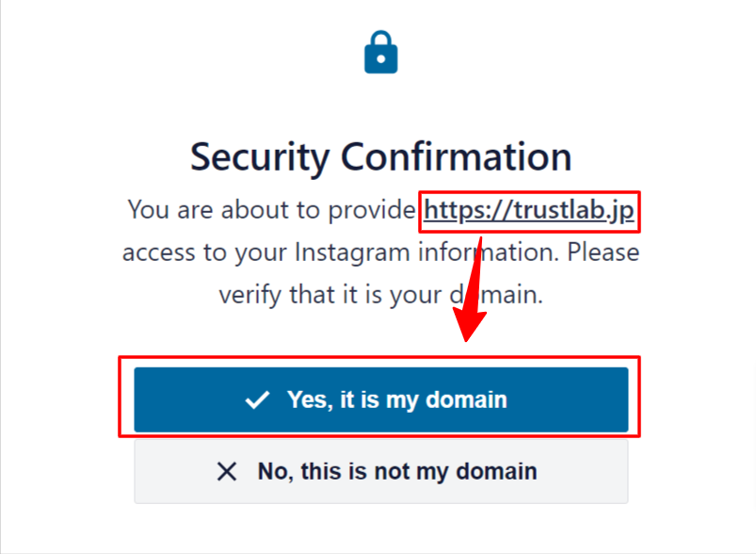
Task: Click the X icon in No button
Action: (227, 471)
